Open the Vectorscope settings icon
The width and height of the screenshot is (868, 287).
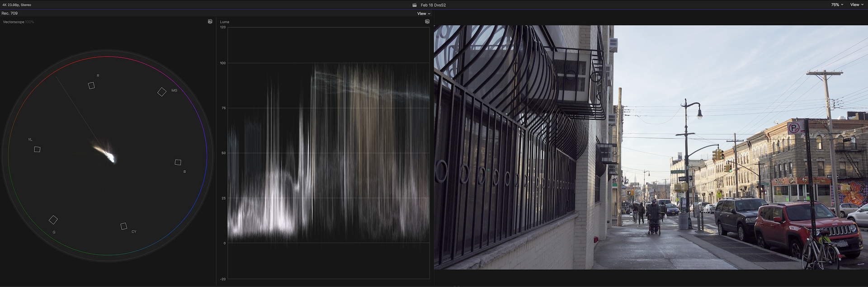point(210,22)
